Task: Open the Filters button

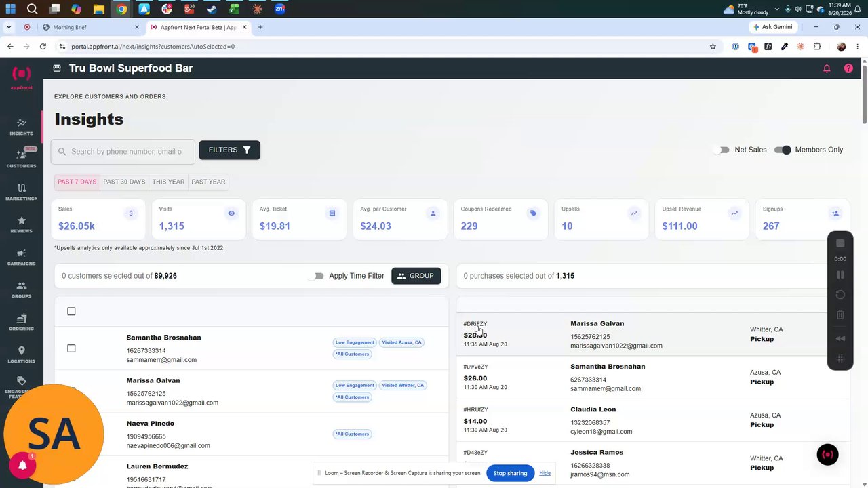Action: 229,150
